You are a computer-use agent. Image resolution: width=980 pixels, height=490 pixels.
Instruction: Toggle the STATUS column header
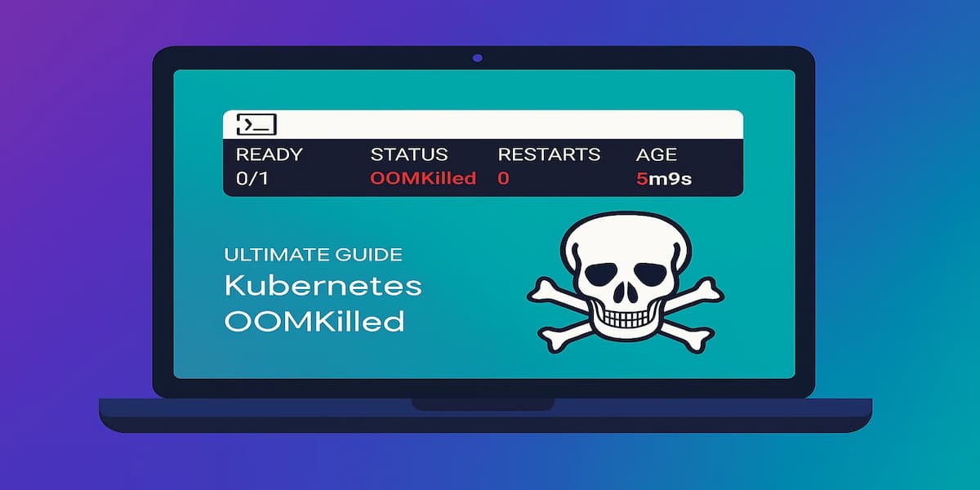410,154
